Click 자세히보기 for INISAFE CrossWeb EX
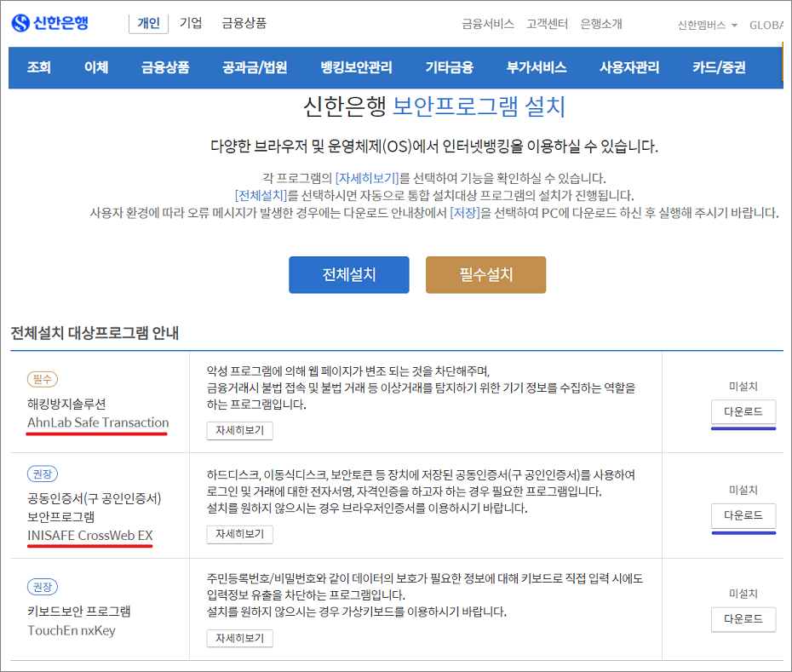The height and width of the screenshot is (672, 792). pyautogui.click(x=240, y=534)
